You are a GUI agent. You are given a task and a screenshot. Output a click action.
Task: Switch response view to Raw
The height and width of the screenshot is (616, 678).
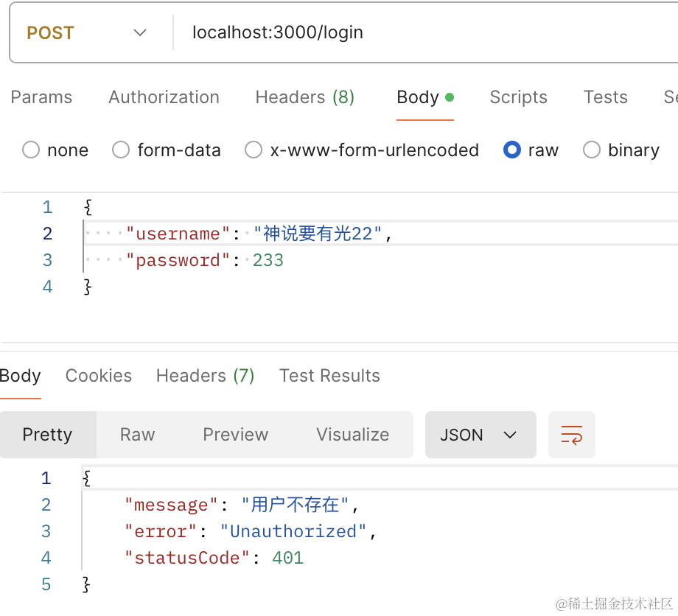tap(137, 435)
